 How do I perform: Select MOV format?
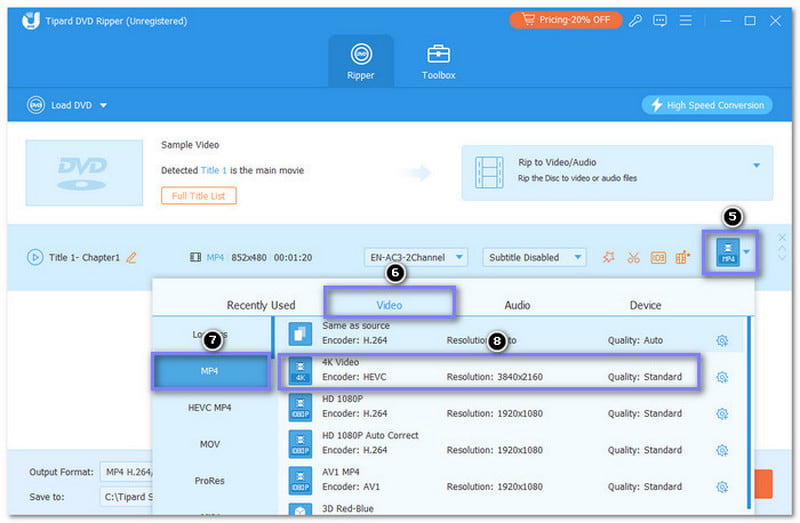pos(210,444)
